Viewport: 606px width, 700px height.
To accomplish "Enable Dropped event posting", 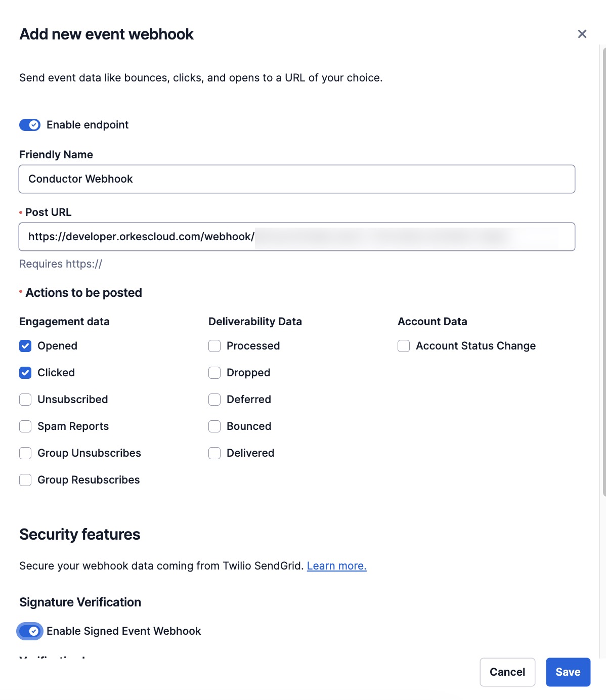I will tap(214, 372).
